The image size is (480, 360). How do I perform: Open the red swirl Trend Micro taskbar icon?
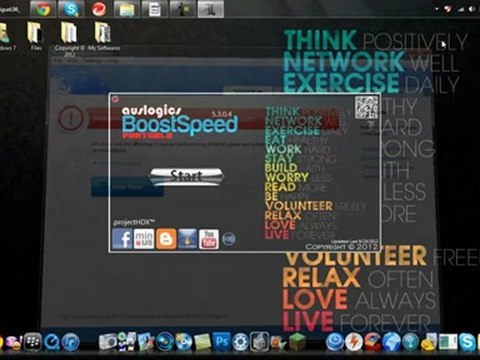(99, 9)
